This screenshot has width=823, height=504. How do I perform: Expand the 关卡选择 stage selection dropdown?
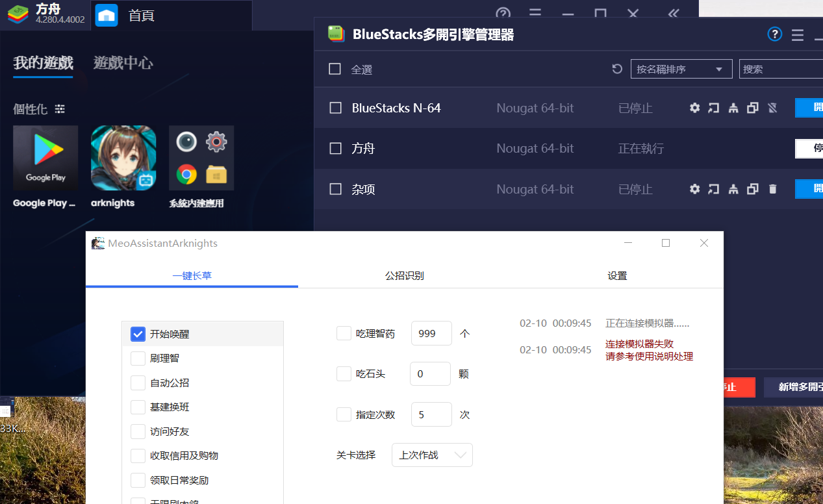tap(431, 455)
